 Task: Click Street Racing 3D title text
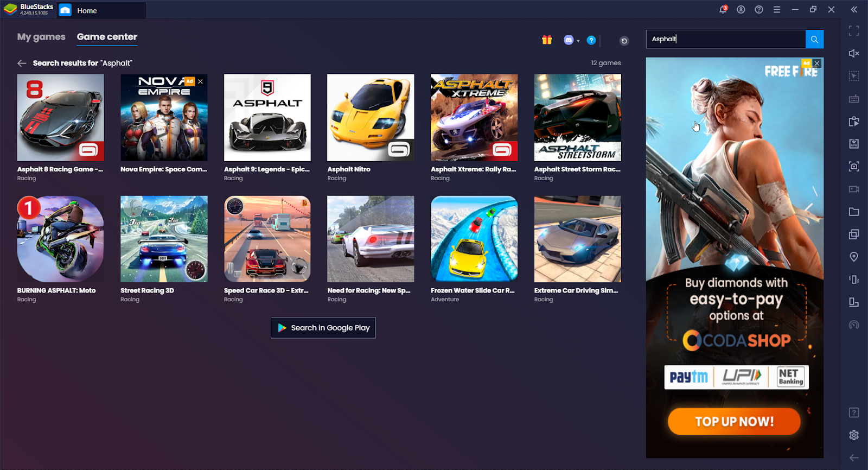coord(147,291)
